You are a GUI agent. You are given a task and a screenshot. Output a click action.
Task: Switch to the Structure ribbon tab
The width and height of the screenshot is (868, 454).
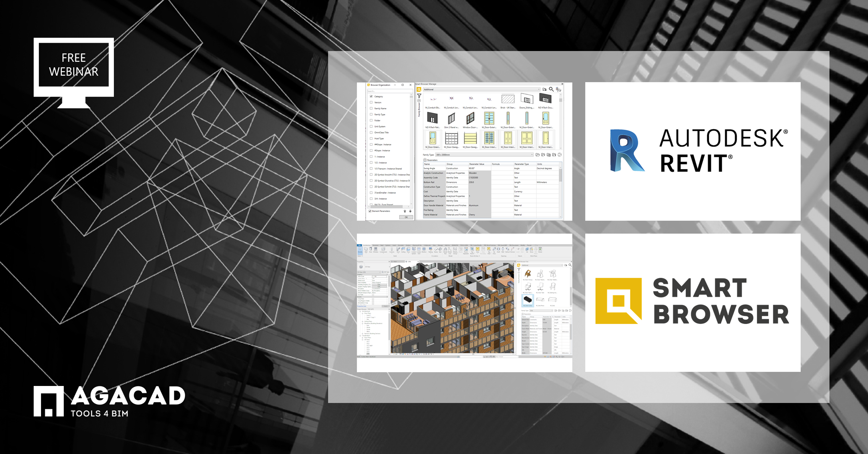click(376, 245)
